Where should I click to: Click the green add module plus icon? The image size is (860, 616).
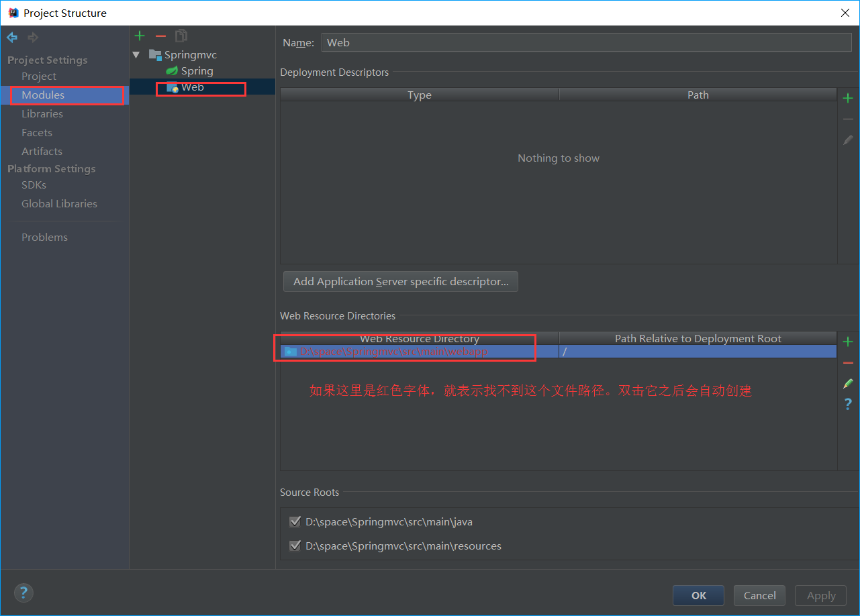140,36
